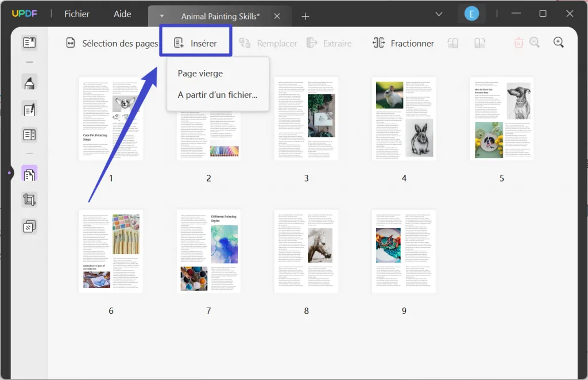Rotate pages counterclockwise

point(452,43)
